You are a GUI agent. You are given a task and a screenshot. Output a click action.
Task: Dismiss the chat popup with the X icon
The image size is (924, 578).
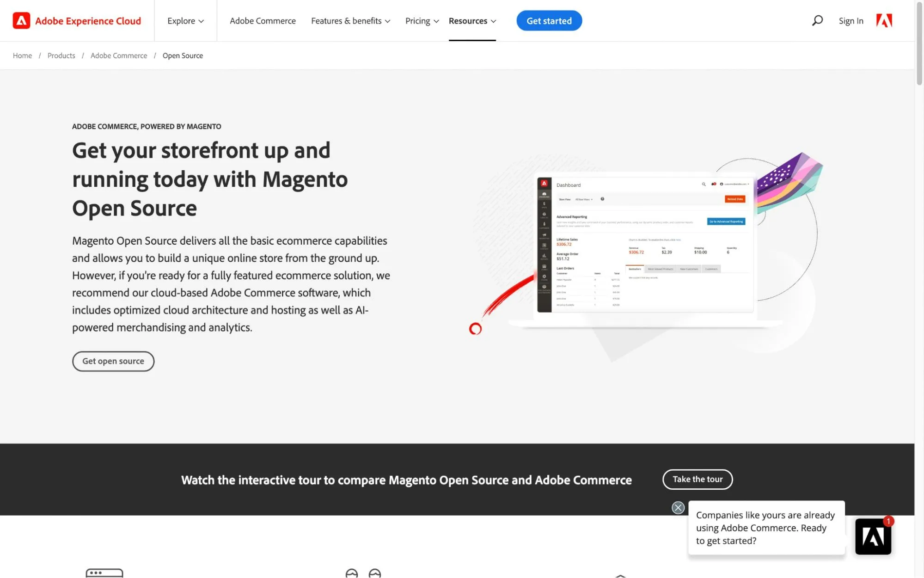click(x=678, y=508)
